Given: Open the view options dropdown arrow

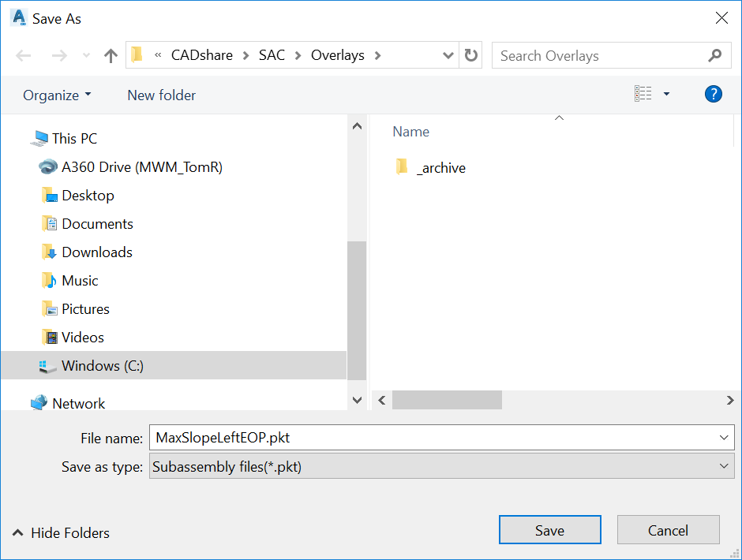Looking at the screenshot, I should [666, 95].
